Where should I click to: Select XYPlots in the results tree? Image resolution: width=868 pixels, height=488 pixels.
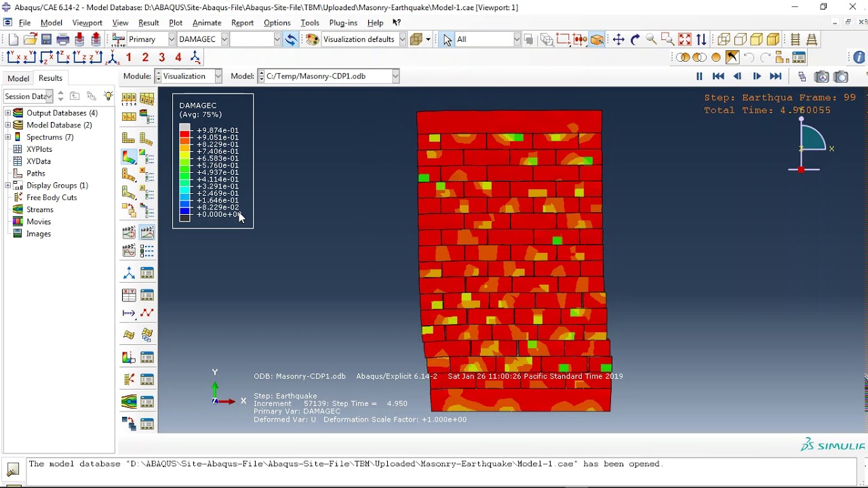coord(39,149)
